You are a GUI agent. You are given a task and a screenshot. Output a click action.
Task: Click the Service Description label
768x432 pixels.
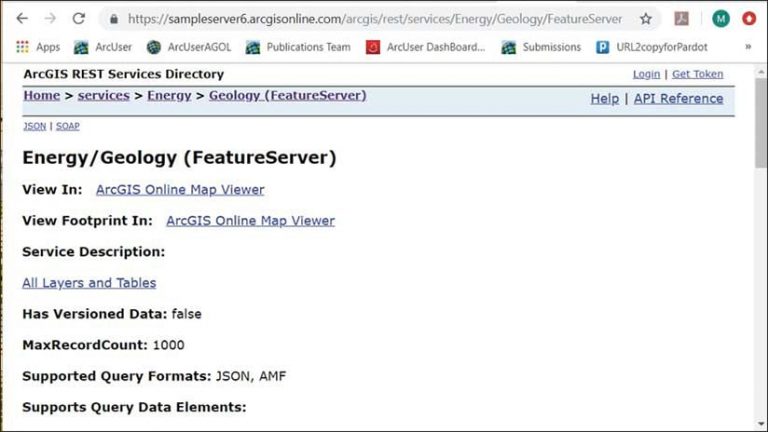click(x=94, y=252)
